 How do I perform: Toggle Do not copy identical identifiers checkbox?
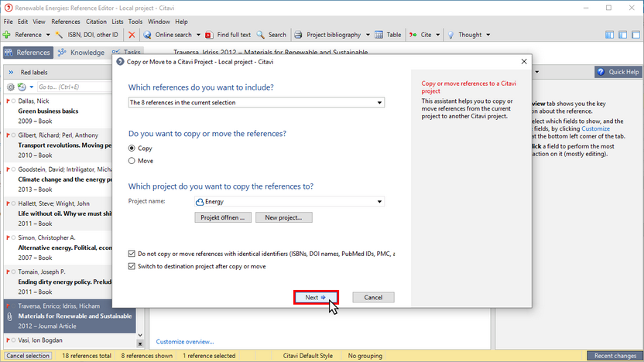tap(132, 254)
